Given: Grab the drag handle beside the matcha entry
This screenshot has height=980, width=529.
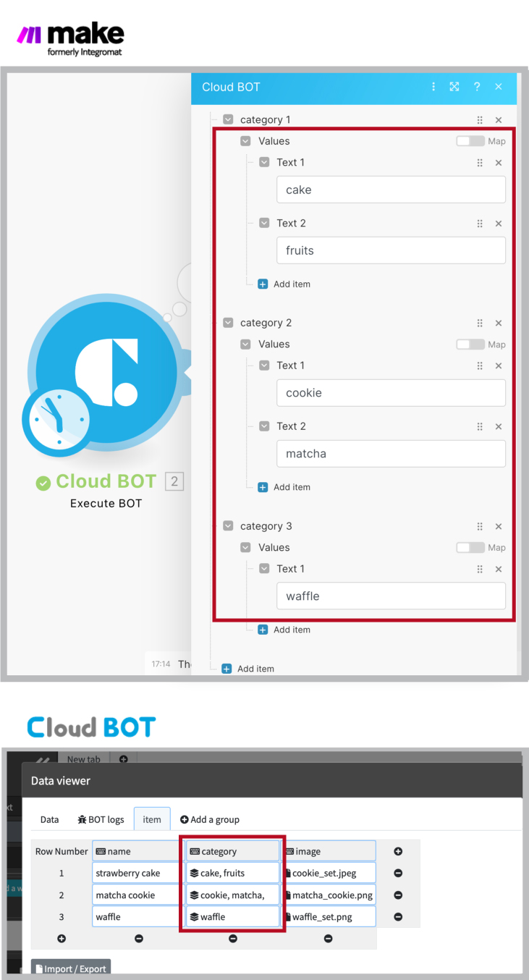Looking at the screenshot, I should pyautogui.click(x=480, y=427).
